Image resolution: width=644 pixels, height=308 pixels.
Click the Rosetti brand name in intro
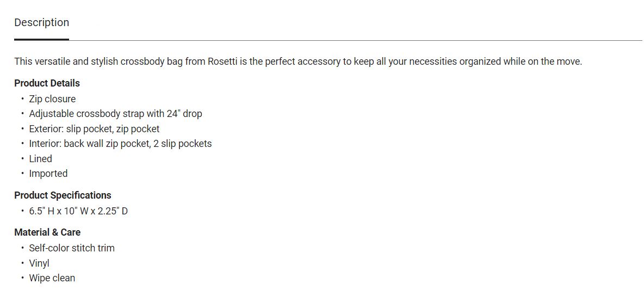pyautogui.click(x=221, y=61)
